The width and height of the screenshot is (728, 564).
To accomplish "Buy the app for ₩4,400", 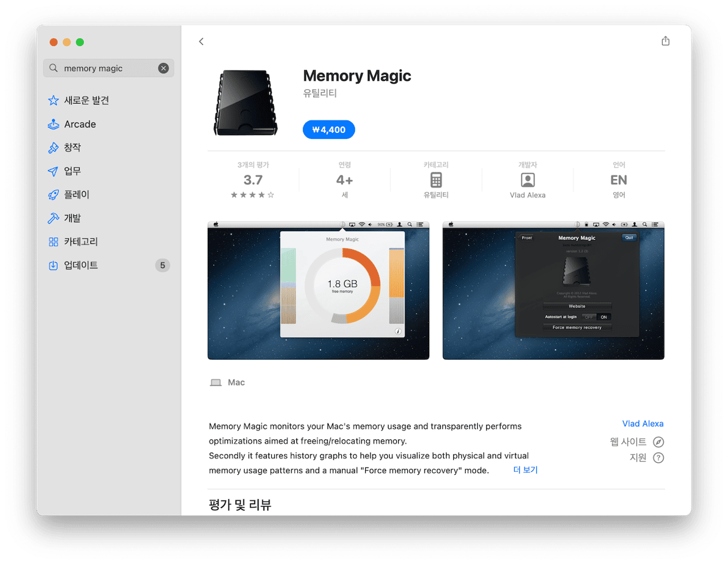I will click(329, 129).
